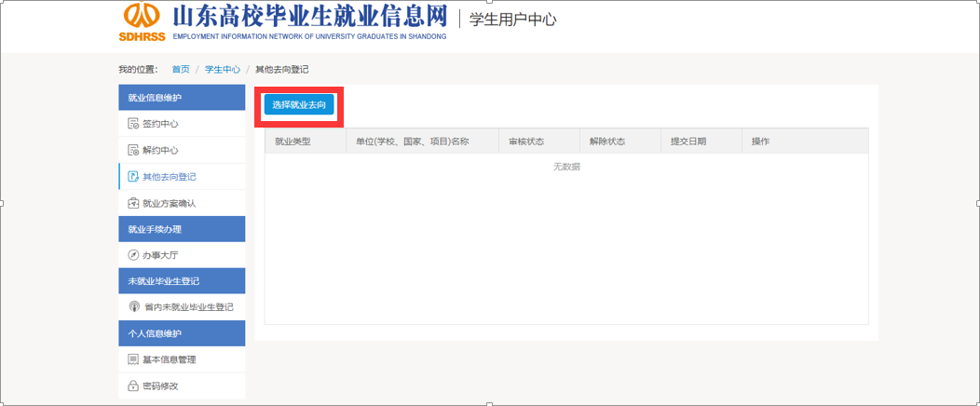
Task: Expand the 就业手续办理 section header
Action: pos(182,229)
